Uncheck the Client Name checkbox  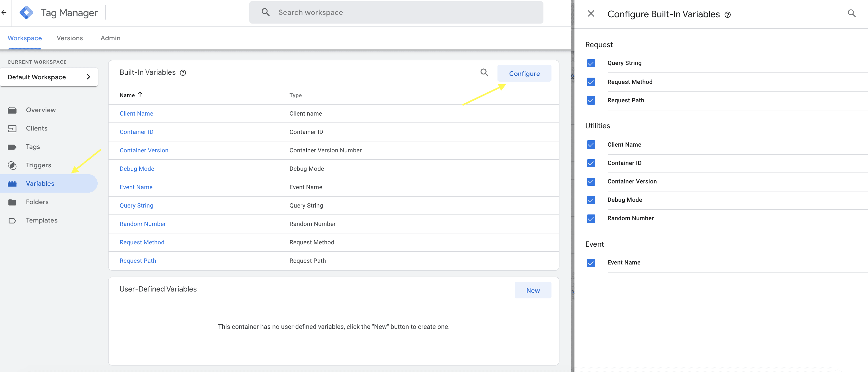(x=591, y=145)
